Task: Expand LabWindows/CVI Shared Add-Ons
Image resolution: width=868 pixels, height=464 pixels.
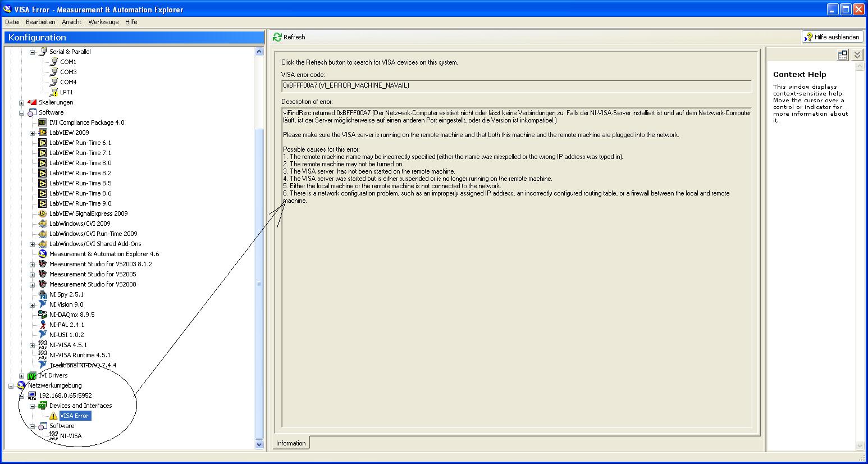Action: [32, 244]
